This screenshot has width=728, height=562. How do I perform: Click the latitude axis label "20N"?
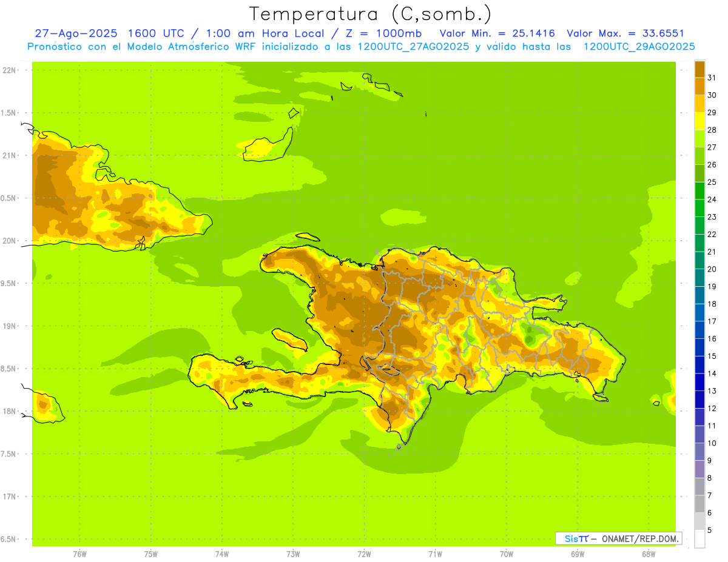coord(10,241)
